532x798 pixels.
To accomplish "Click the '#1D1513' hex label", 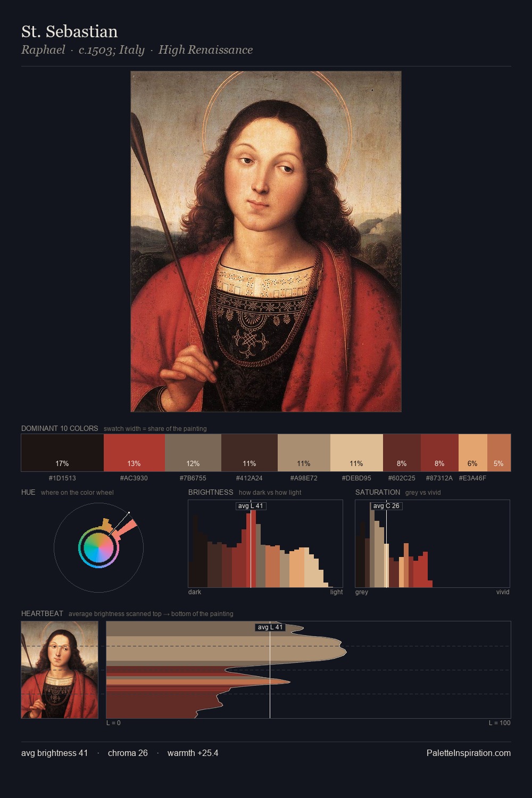I will coord(62,478).
